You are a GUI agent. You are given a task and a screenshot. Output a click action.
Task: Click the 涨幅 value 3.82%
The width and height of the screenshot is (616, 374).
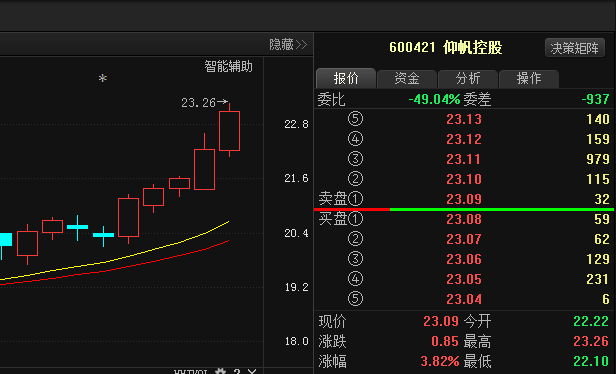pos(440,361)
